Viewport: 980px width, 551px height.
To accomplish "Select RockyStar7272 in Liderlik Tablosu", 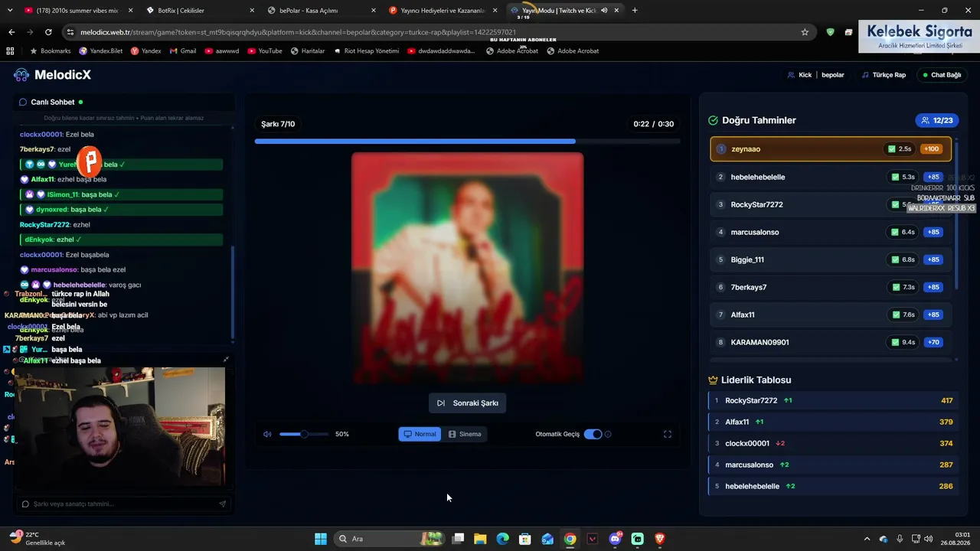I will click(833, 400).
